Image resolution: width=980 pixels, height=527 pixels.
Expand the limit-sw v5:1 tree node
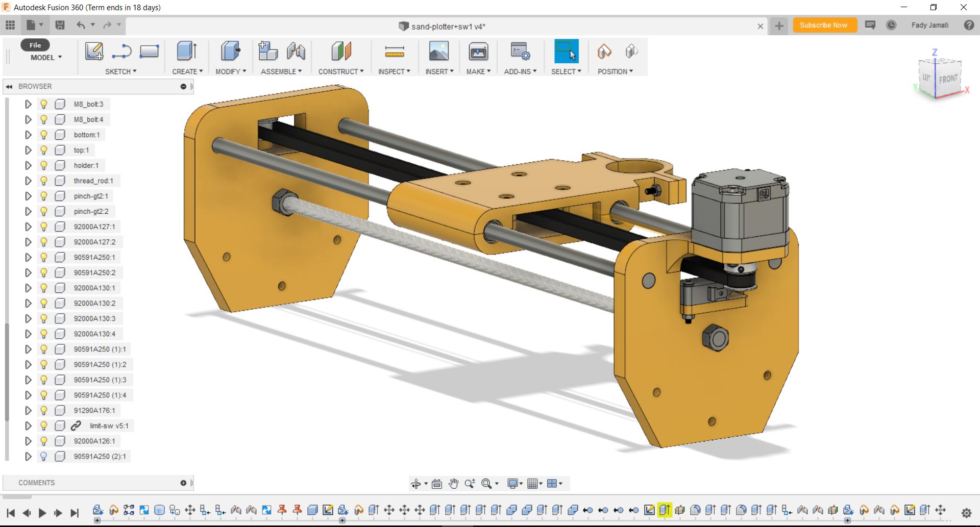28,425
